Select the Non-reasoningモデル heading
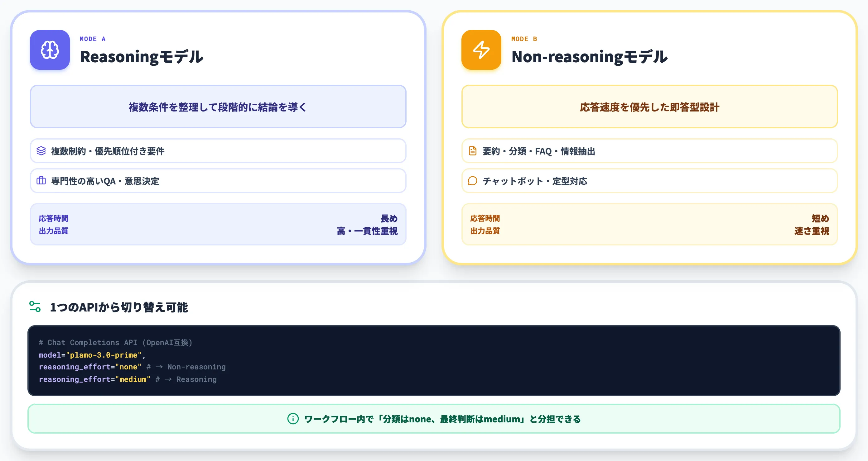The image size is (868, 461). (590, 57)
